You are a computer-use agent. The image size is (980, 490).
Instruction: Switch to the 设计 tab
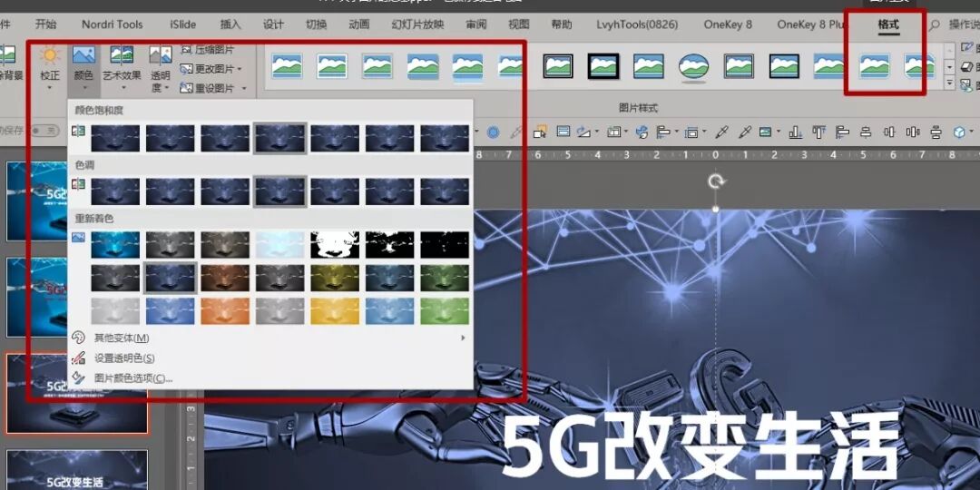pos(273,24)
